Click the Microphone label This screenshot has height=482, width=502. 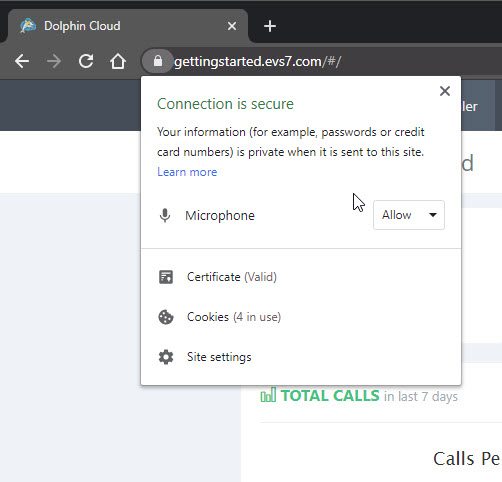pos(220,216)
